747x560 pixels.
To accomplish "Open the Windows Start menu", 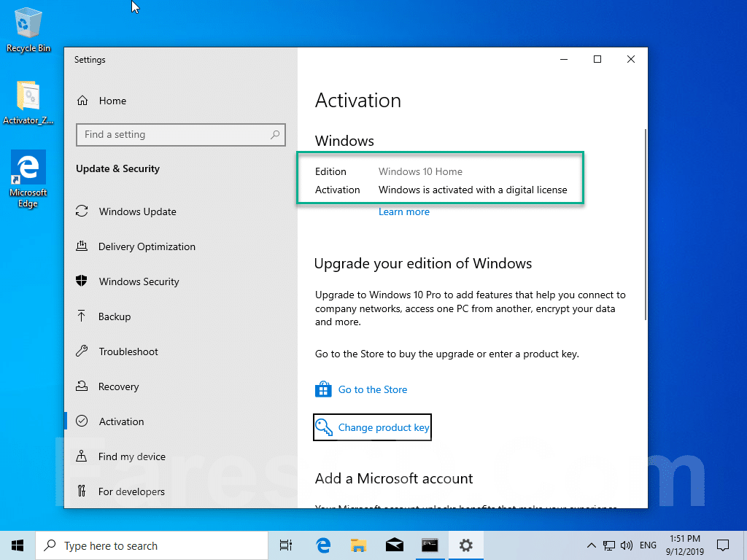I will [18, 545].
